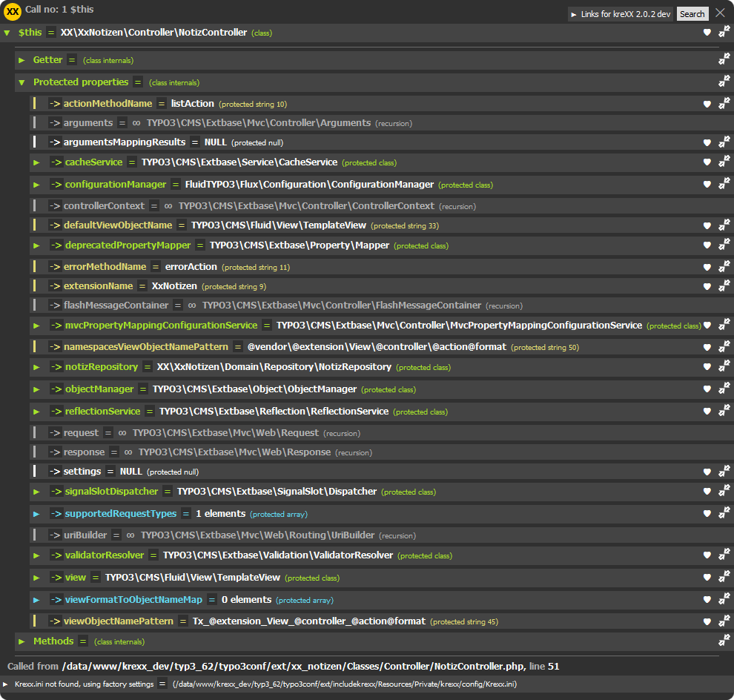This screenshot has width=734, height=700.
Task: Click the heart icon on the actionMethodName row
Action: coord(707,104)
